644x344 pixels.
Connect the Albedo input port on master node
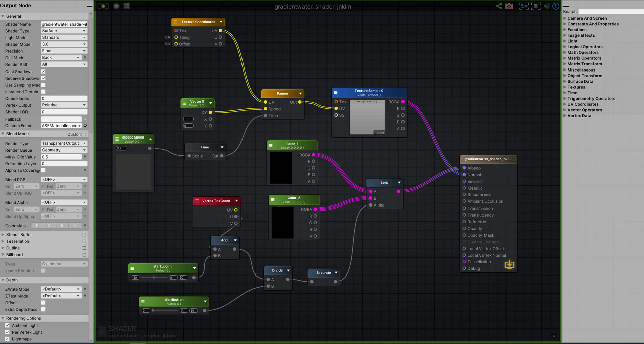click(464, 168)
